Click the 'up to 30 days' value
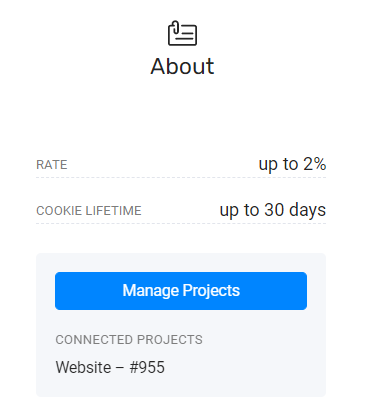 273,210
